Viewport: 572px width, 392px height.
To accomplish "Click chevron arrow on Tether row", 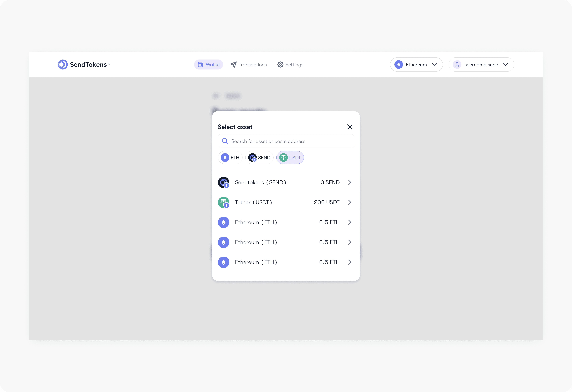I will [x=349, y=202].
